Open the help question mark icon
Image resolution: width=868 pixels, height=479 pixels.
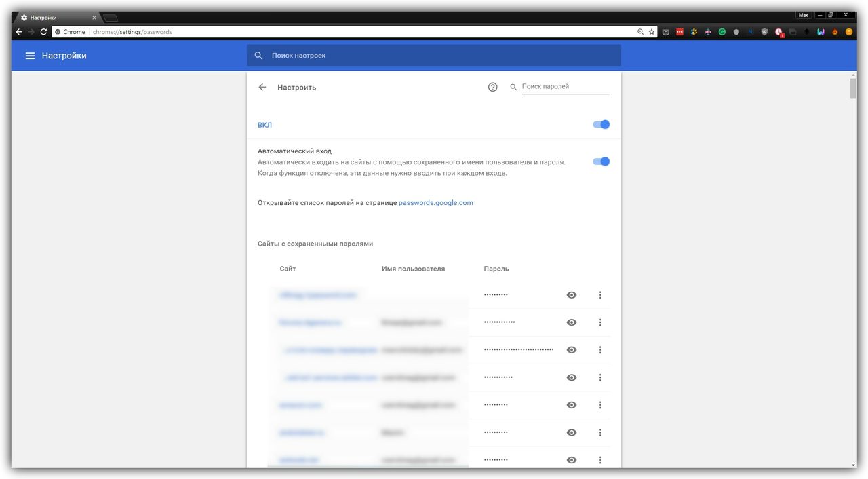[493, 87]
